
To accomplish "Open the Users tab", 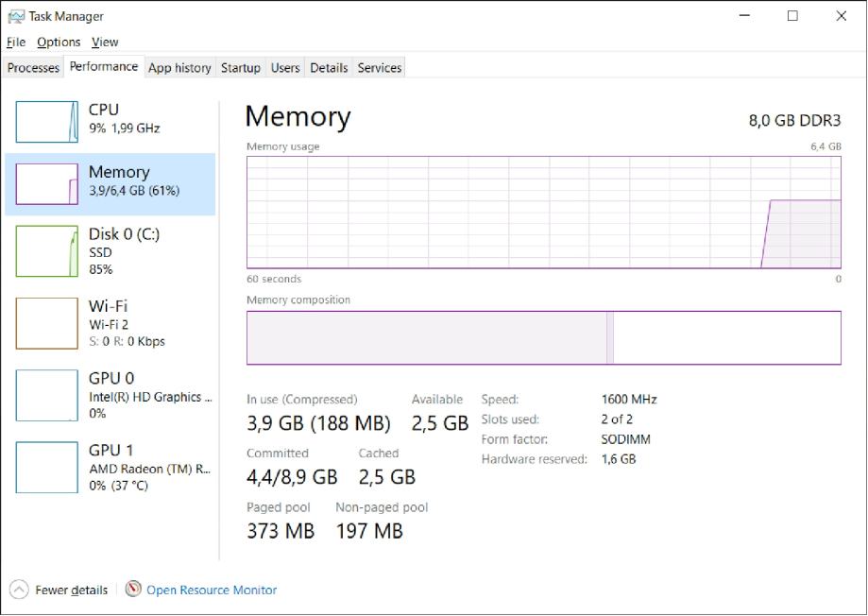I will (285, 68).
